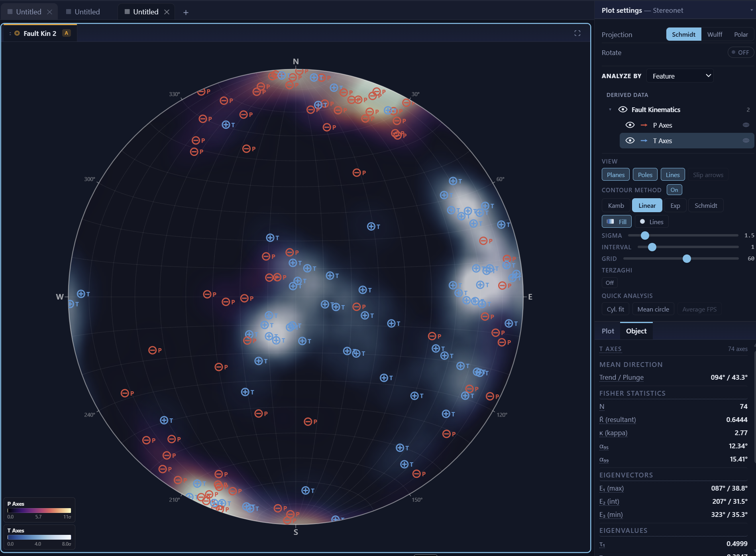Select the P Axes row in Derived Data
This screenshot has width=756, height=556.
tap(687, 125)
